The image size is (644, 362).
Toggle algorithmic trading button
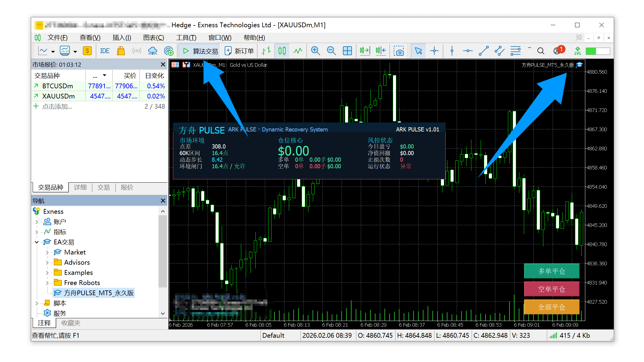point(200,51)
